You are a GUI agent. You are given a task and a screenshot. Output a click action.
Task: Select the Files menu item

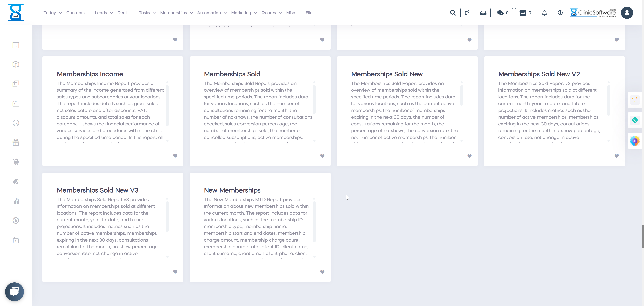[310, 13]
